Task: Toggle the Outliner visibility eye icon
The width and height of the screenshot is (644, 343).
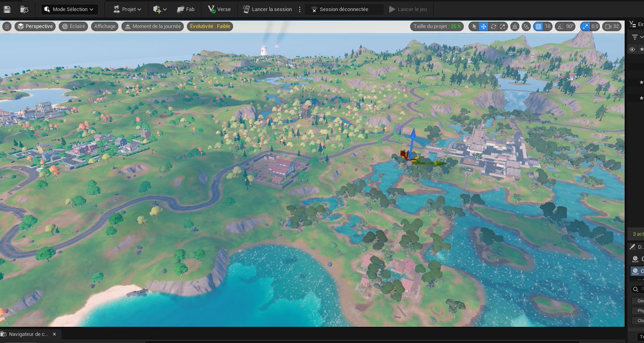Action: (x=632, y=49)
